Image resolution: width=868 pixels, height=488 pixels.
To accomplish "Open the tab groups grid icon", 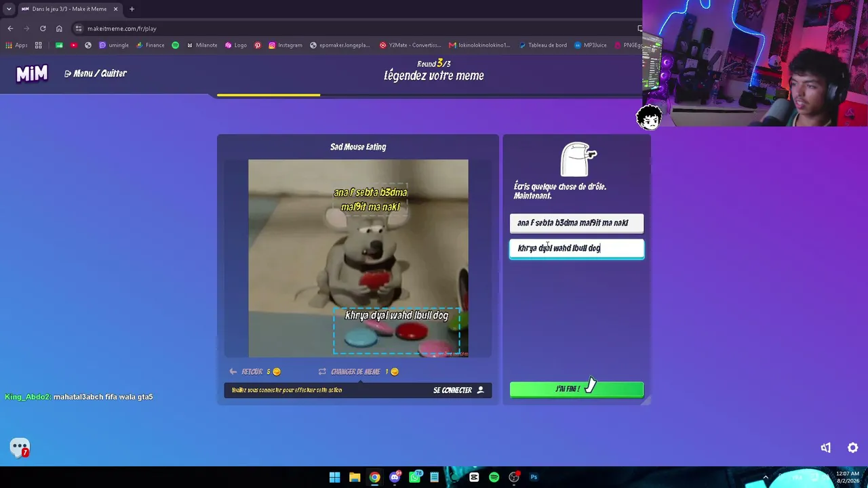I will 39,45.
